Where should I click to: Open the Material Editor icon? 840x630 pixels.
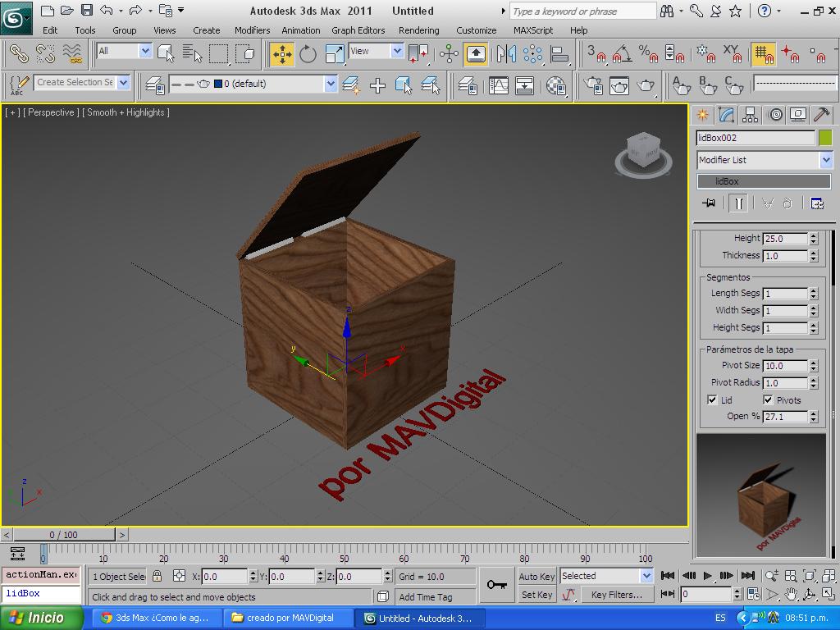tap(556, 85)
